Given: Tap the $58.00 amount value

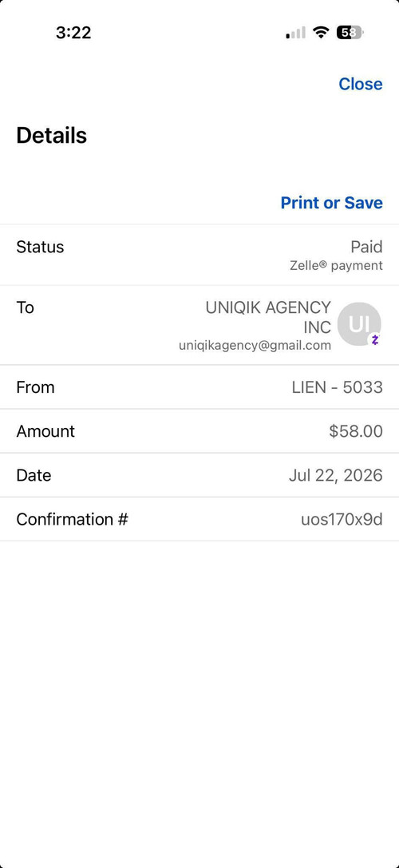Looking at the screenshot, I should [x=356, y=431].
